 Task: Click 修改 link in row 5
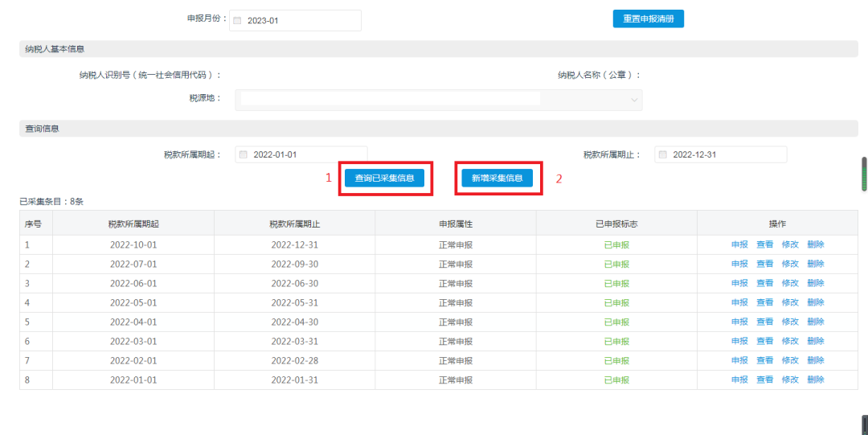click(790, 322)
